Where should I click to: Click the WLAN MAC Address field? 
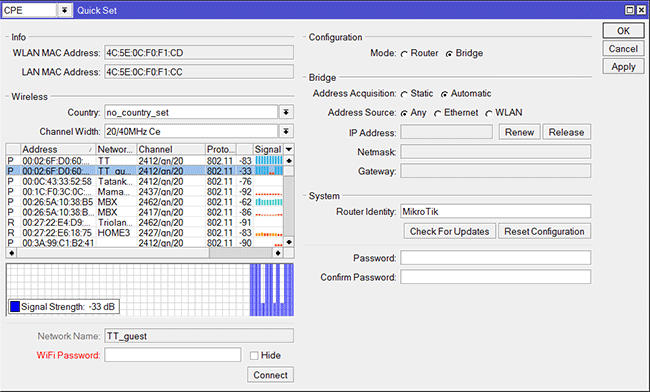pos(199,53)
